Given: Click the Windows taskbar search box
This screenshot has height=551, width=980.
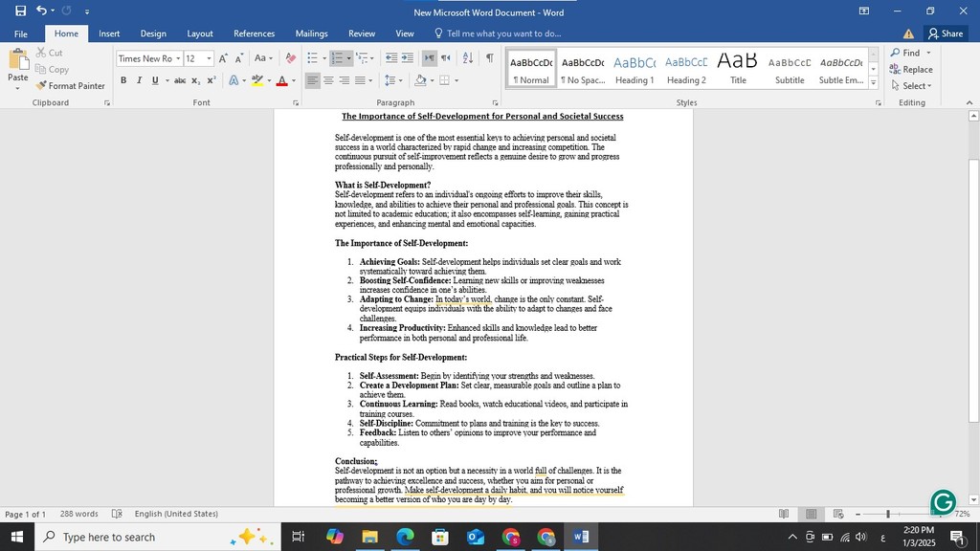Looking at the screenshot, I should tap(159, 537).
